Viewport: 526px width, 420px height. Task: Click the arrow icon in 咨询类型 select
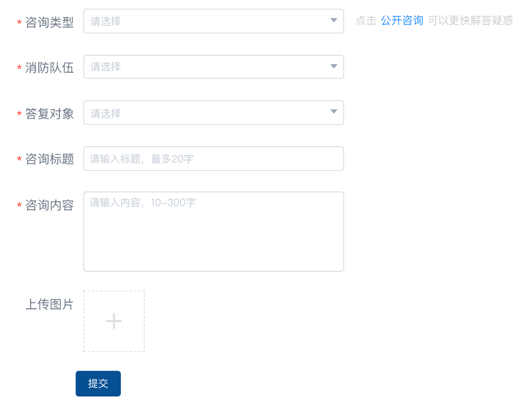click(x=334, y=21)
